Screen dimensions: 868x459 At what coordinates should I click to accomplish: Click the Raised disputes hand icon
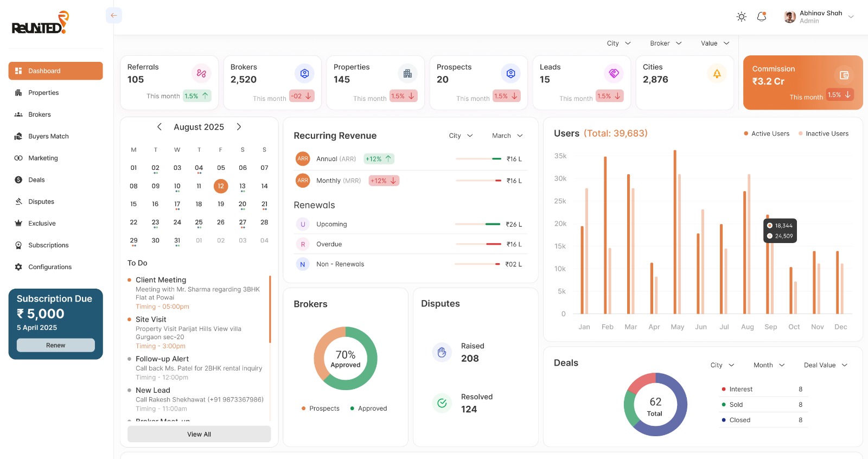[x=442, y=352]
